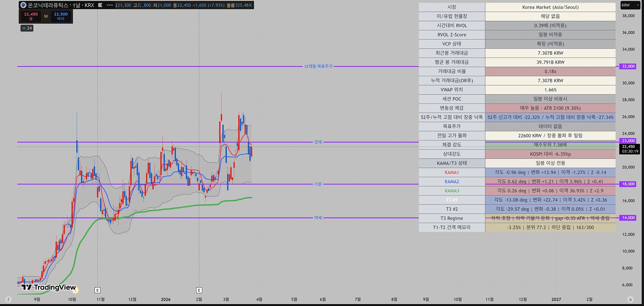
Task: Click the green KAMA3 label
Action: [452, 191]
